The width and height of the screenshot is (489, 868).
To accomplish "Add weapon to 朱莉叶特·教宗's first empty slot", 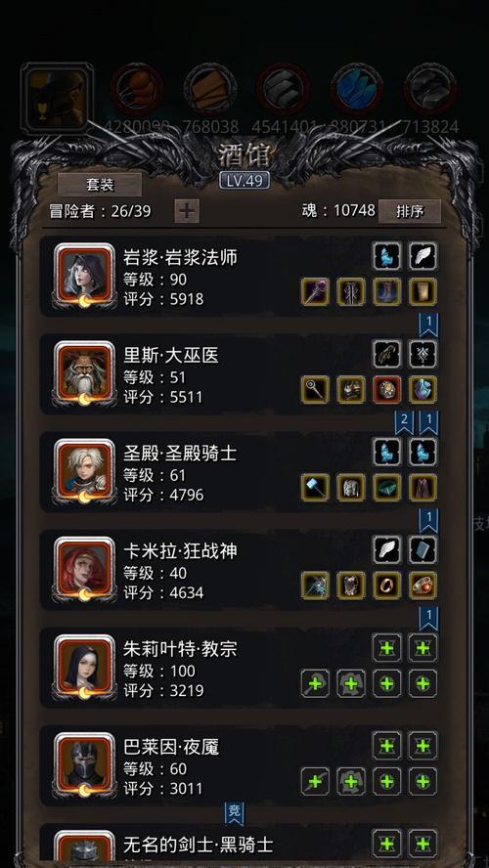I will click(x=315, y=683).
